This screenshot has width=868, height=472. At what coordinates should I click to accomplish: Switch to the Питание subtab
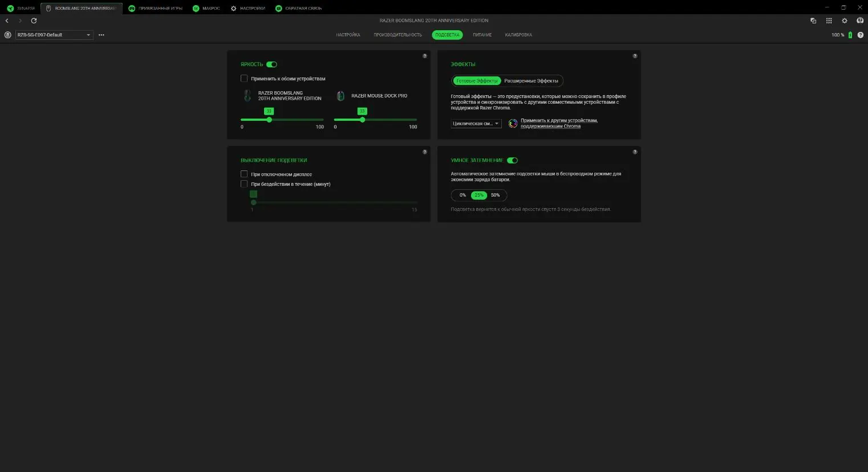coord(482,35)
